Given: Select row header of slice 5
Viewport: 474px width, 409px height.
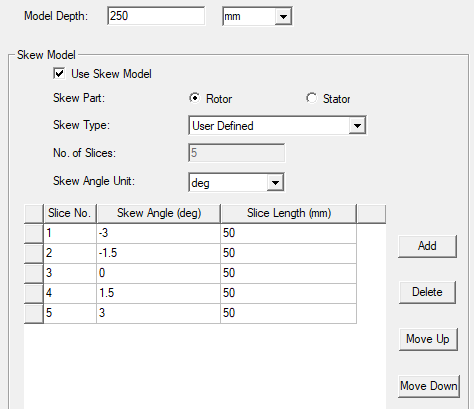Looking at the screenshot, I should (34, 313).
